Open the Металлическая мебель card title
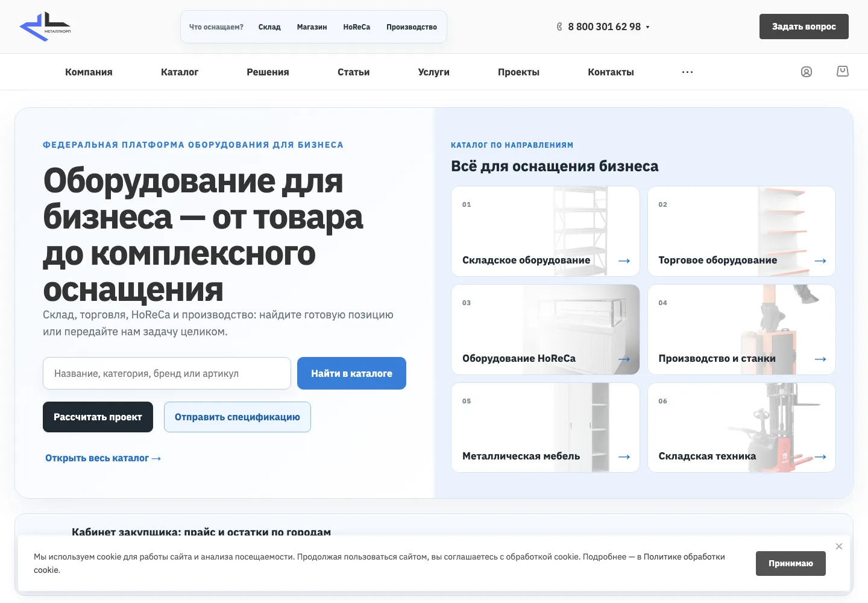868x603 pixels. (x=521, y=456)
